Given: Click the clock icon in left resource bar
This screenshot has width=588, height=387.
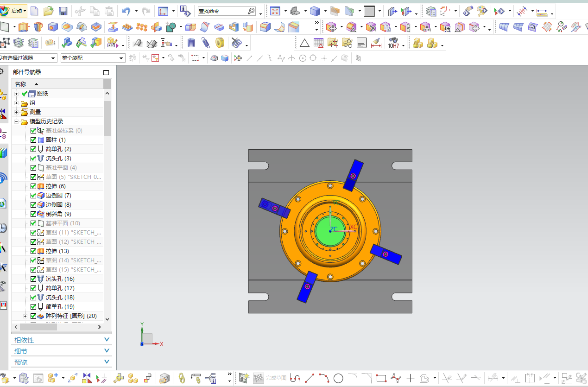Looking at the screenshot, I should 3,228.
